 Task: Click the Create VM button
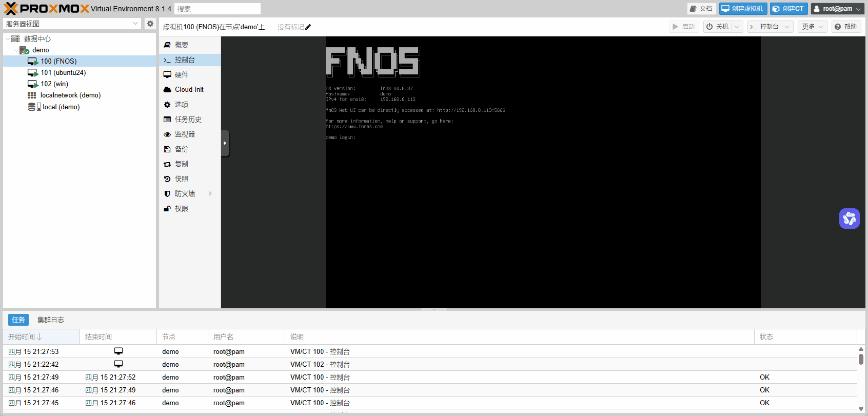tap(743, 9)
